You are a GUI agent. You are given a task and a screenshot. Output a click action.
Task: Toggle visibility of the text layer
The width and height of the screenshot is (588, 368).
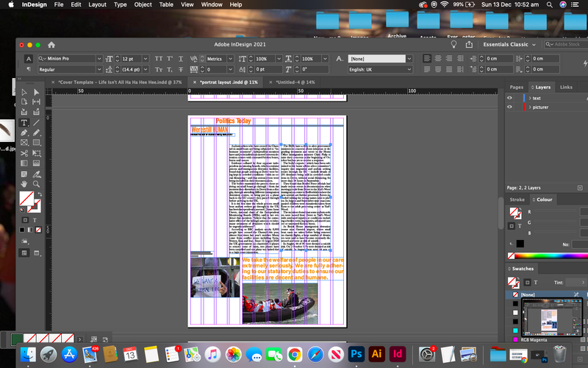point(509,98)
